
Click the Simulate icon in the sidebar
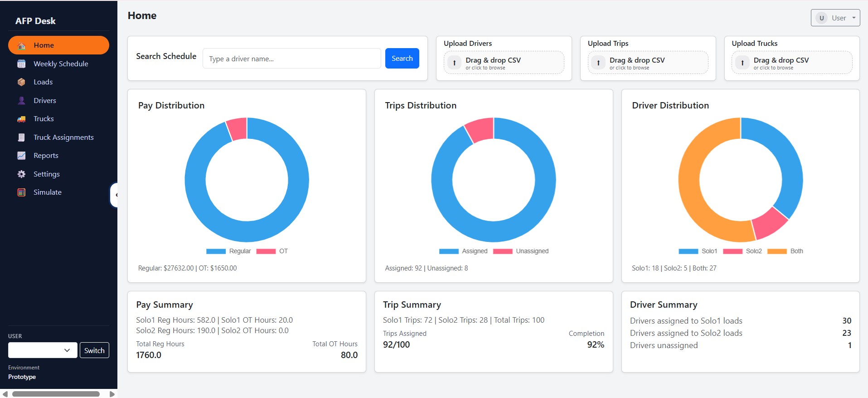click(21, 192)
